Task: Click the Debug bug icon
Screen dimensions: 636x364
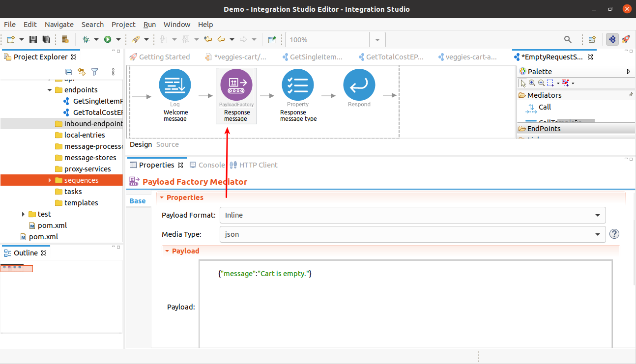Action: pyautogui.click(x=86, y=40)
